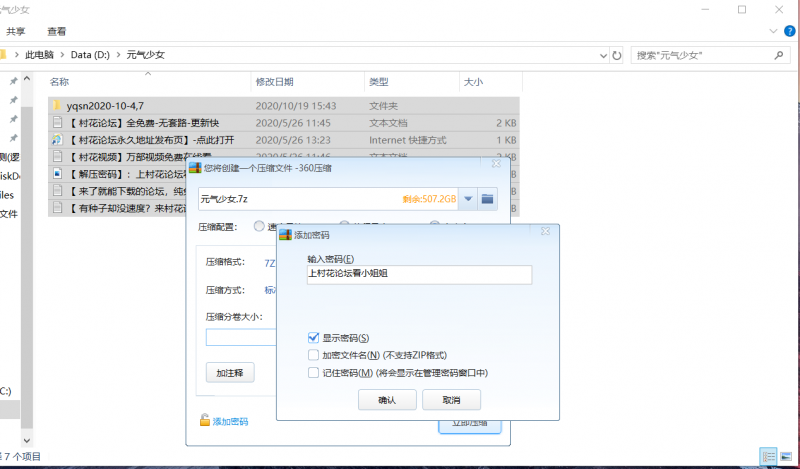Maximize the Explorer window
Image resolution: width=800 pixels, height=469 pixels.
742,9
